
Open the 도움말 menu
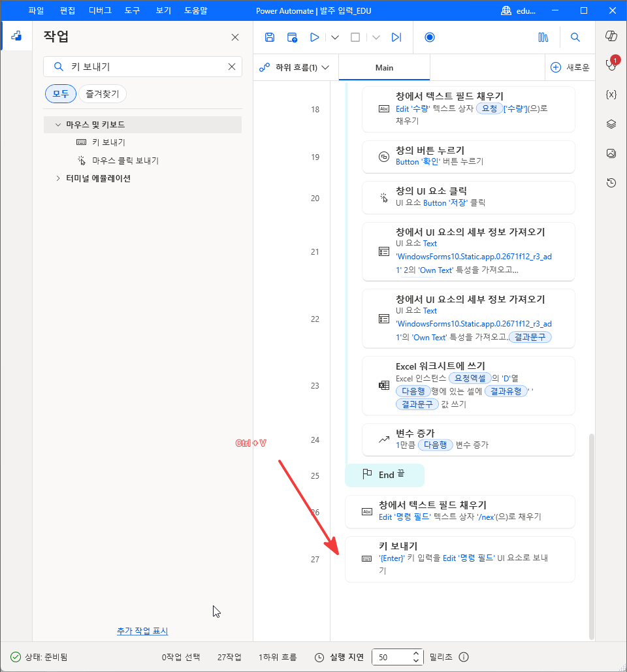(196, 10)
